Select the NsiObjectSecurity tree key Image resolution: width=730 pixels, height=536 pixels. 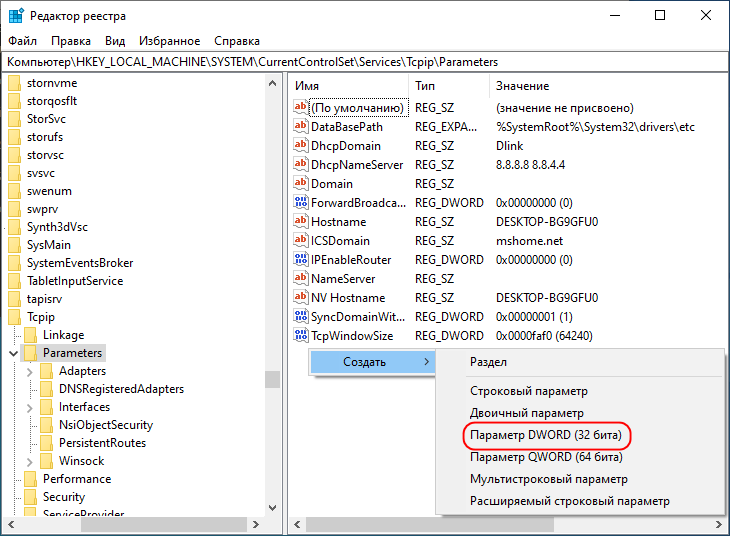click(x=106, y=425)
